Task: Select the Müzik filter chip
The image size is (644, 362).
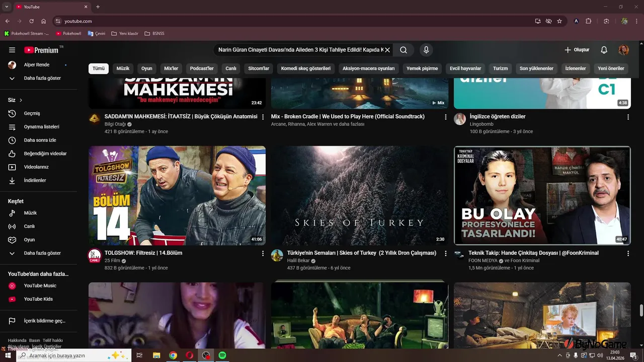Action: (123, 68)
